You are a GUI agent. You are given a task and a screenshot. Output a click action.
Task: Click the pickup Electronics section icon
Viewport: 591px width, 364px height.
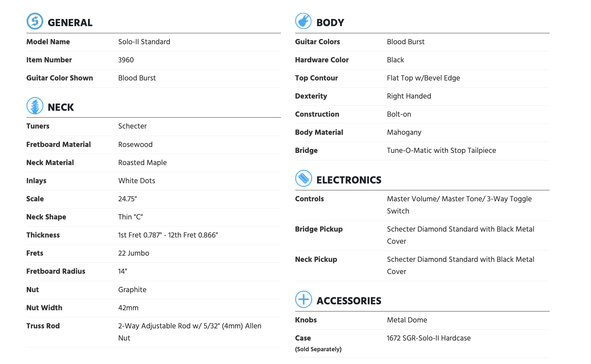tap(303, 178)
